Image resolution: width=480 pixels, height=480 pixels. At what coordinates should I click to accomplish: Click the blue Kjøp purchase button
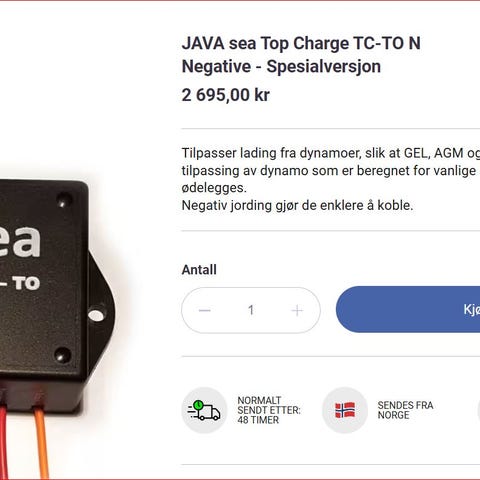point(408,309)
